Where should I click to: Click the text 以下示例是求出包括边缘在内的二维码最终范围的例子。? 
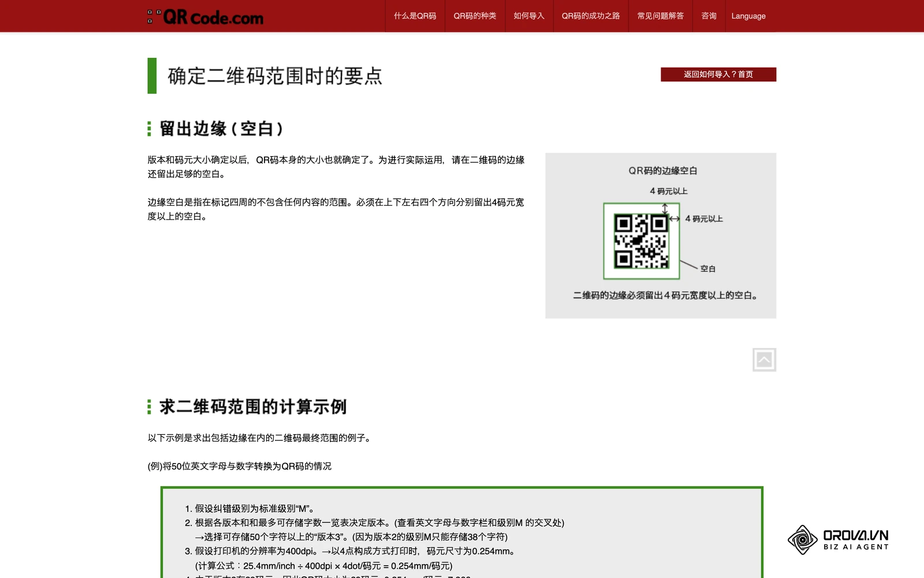(260, 438)
